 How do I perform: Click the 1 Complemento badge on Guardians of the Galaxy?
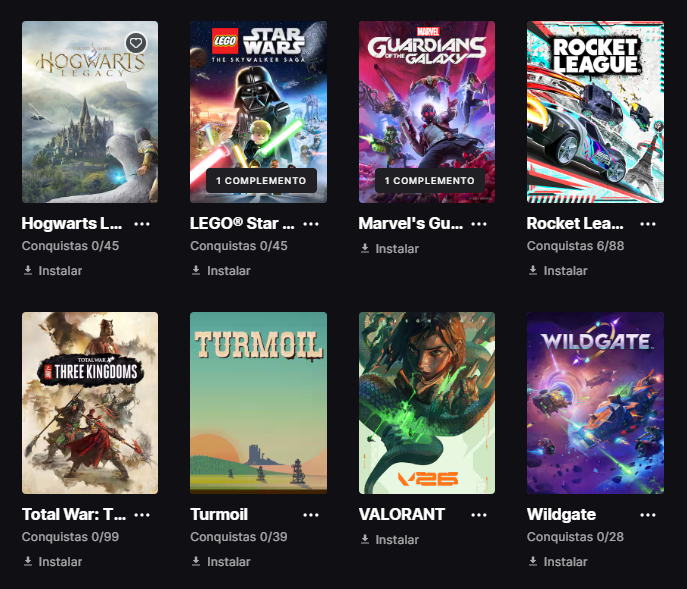429,180
